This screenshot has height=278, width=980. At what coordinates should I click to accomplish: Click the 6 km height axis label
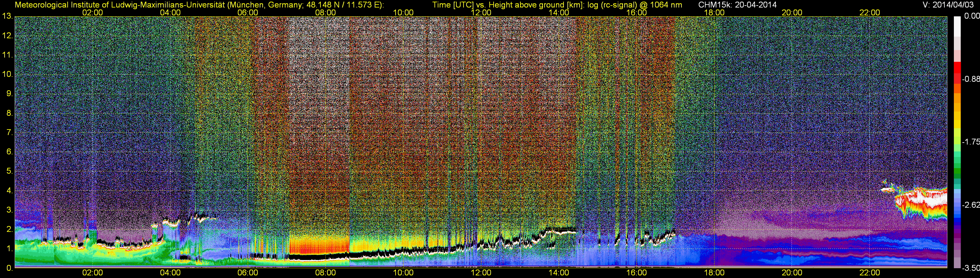tap(9, 151)
